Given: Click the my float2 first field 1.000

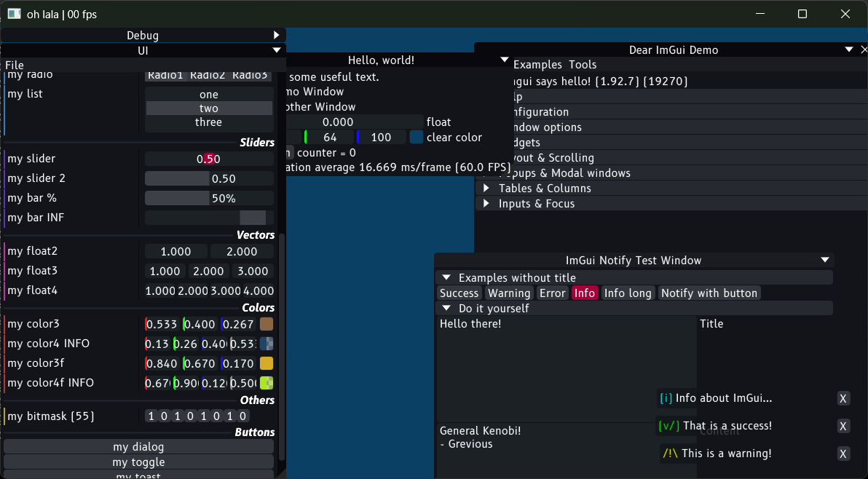Looking at the screenshot, I should (176, 252).
